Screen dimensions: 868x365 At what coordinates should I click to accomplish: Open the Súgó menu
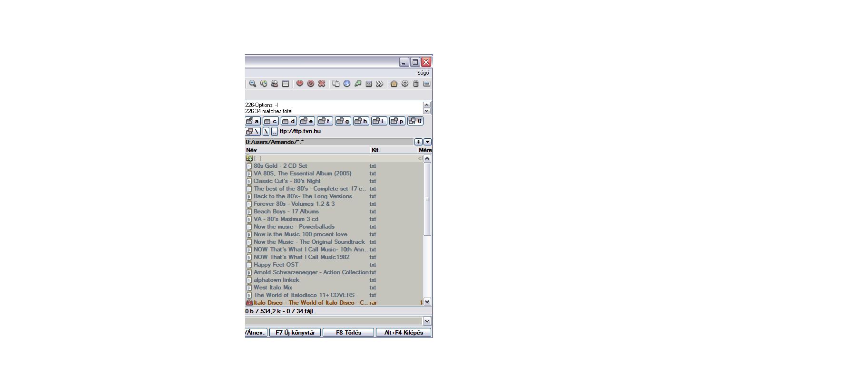423,73
